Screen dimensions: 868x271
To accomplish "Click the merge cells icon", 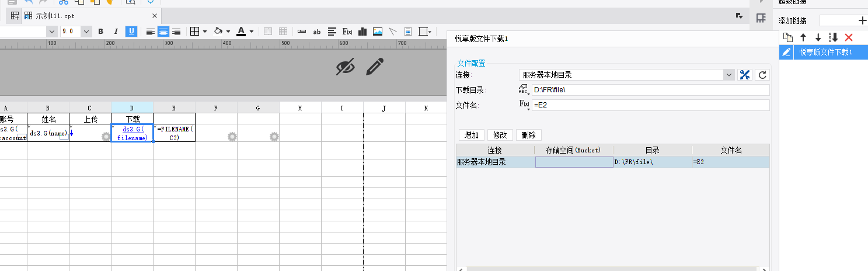I will [x=269, y=32].
